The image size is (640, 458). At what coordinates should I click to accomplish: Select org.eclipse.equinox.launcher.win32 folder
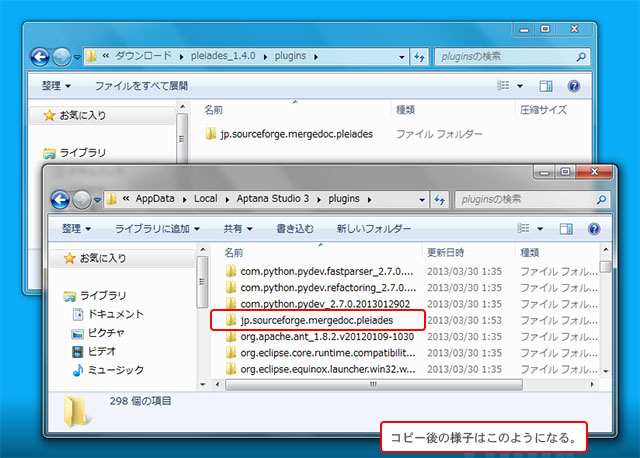pos(320,369)
